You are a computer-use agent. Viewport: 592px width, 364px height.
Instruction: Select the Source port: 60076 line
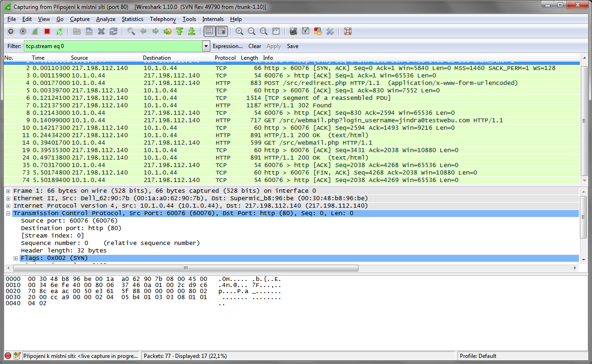click(x=69, y=221)
